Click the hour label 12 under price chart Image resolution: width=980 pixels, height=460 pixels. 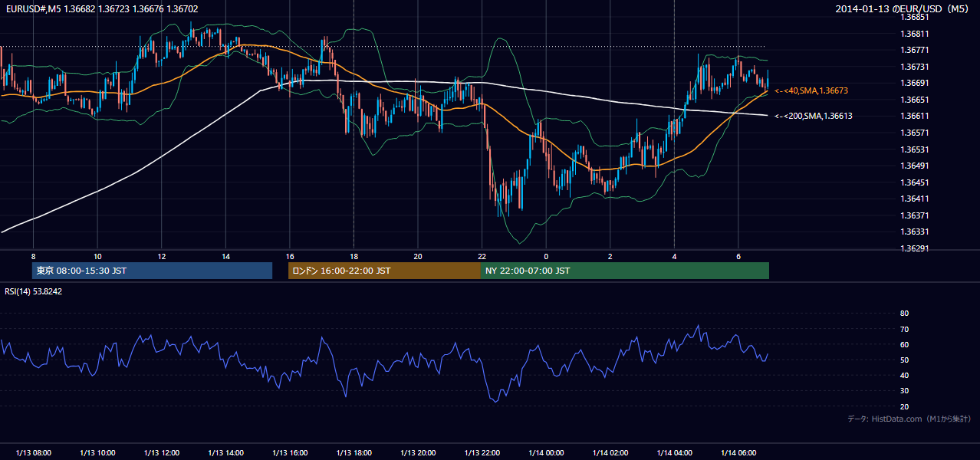pos(161,256)
